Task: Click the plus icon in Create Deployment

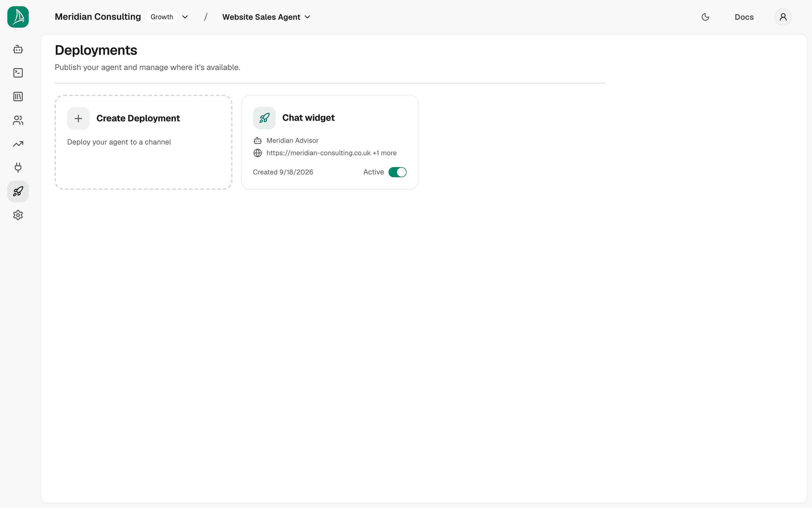Action: click(x=78, y=118)
